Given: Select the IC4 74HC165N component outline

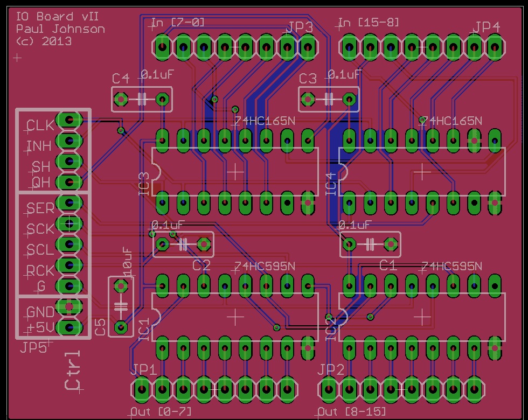Looking at the screenshot, I should click(x=420, y=170).
